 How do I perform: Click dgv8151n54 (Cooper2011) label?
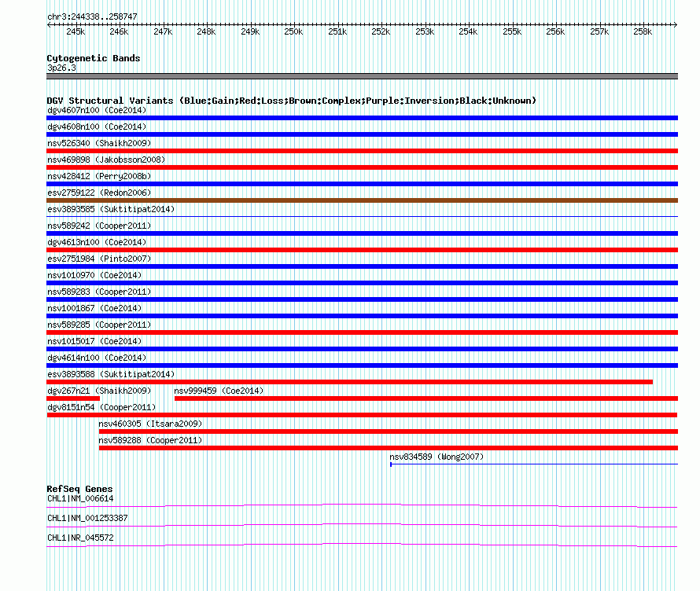[x=101, y=407]
